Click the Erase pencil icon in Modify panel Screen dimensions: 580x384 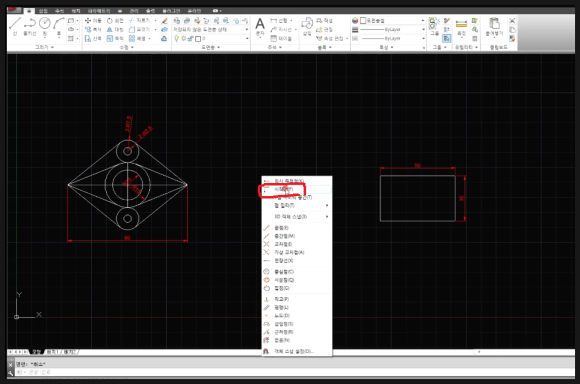point(165,21)
